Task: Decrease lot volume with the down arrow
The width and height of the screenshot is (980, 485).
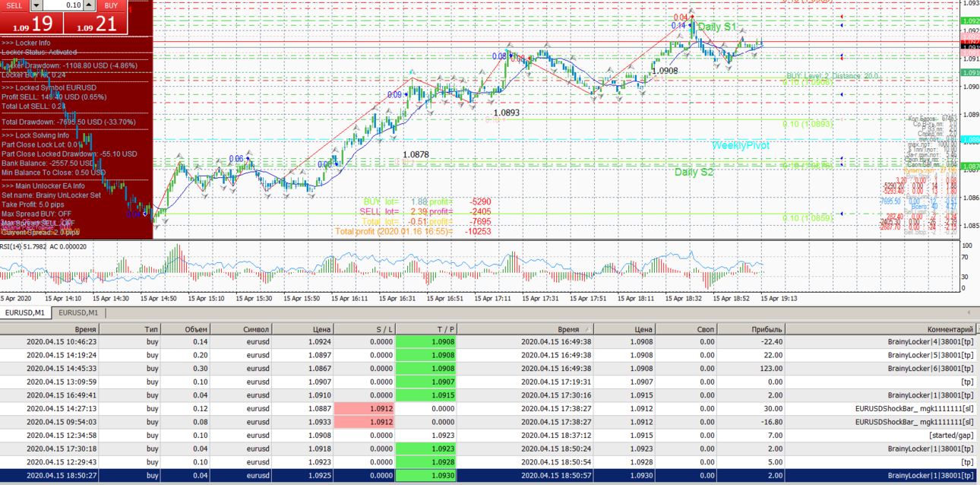Action: click(37, 5)
